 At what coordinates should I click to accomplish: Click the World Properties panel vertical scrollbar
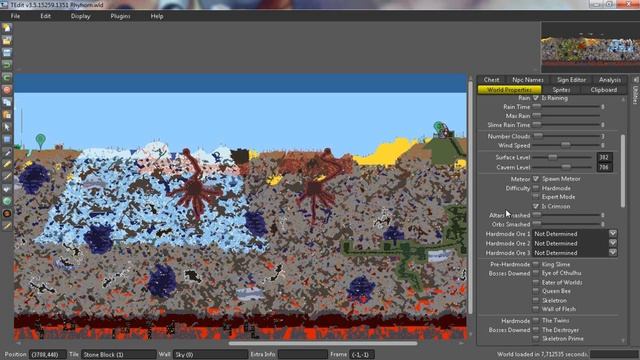(623, 171)
